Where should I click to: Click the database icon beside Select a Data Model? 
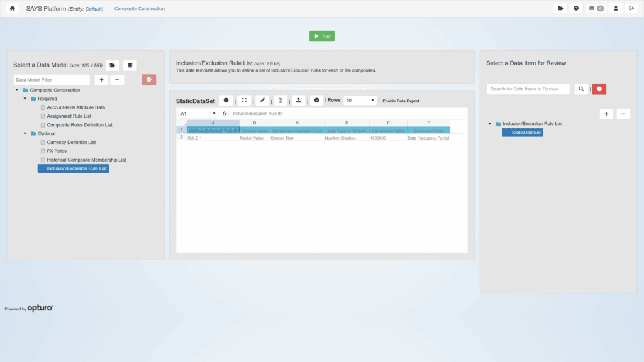130,65
